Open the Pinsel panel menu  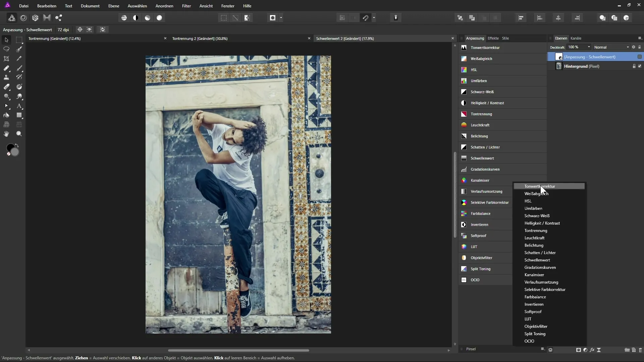543,349
